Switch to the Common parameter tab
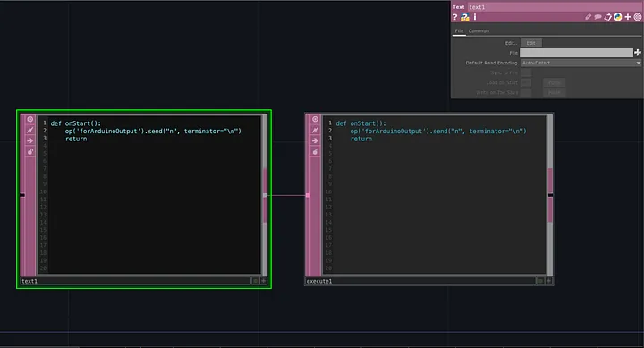Viewport: 644px width, 348px height. pyautogui.click(x=479, y=30)
